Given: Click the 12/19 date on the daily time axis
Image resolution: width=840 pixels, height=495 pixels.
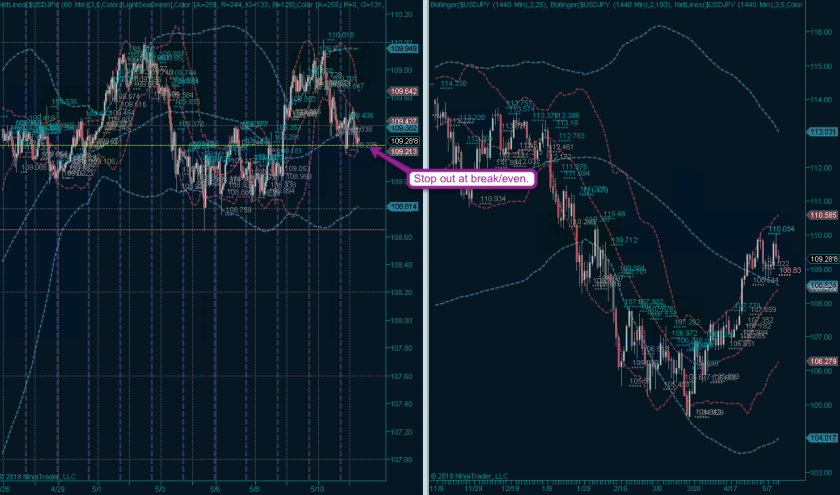Looking at the screenshot, I should tap(510, 489).
